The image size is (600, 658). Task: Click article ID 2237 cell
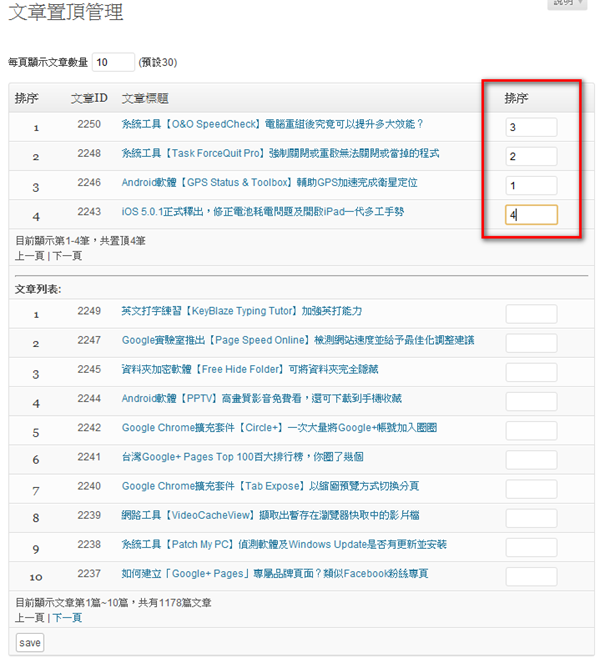pos(89,573)
